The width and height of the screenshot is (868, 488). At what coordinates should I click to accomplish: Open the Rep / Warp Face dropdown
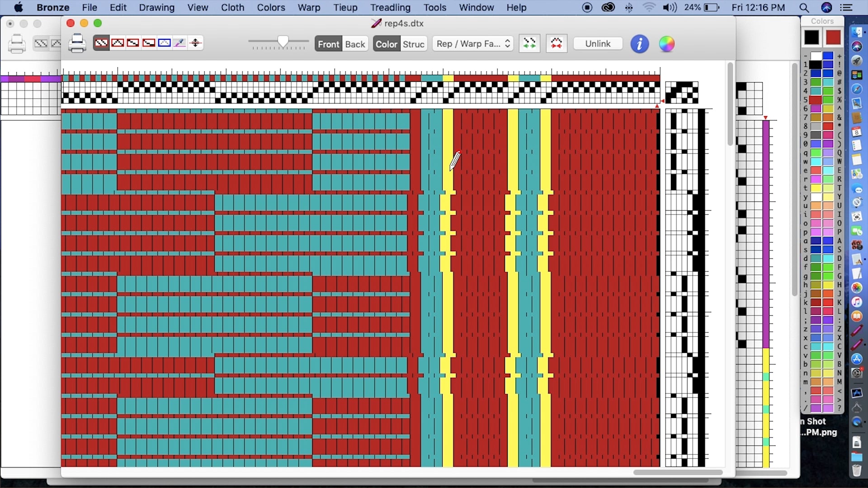pos(472,43)
